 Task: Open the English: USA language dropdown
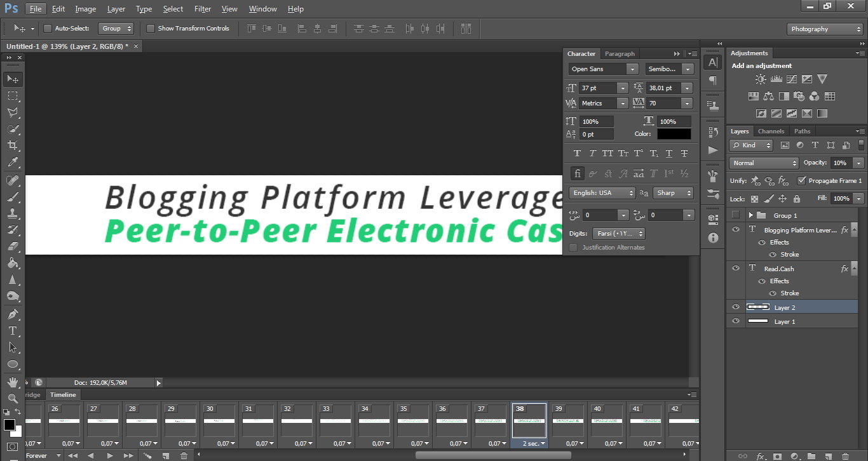pyautogui.click(x=602, y=193)
